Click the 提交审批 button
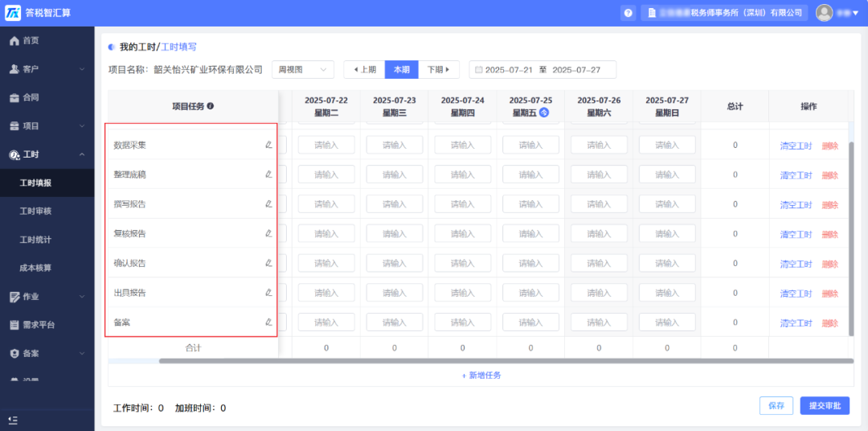The width and height of the screenshot is (868, 431). 825,405
